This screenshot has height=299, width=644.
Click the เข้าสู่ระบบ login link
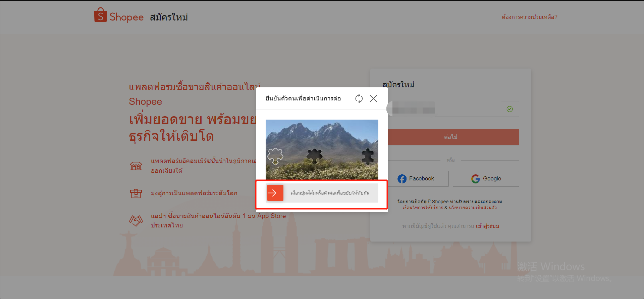pyautogui.click(x=487, y=226)
